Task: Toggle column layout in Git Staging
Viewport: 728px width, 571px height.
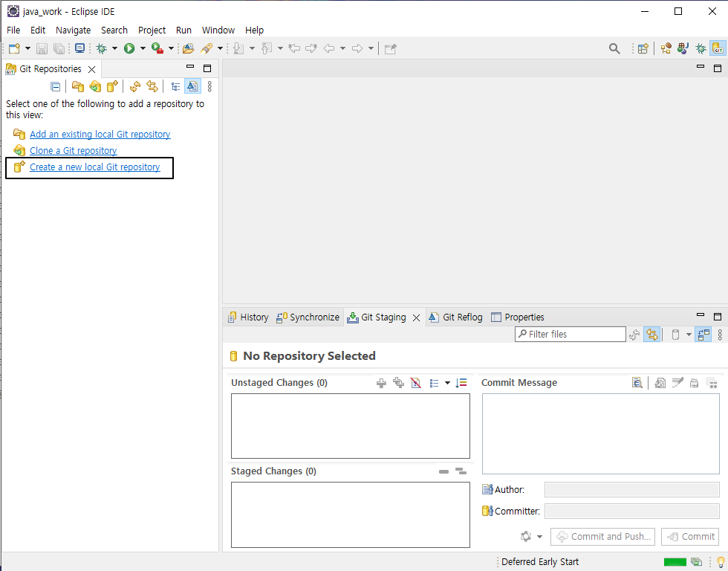Action: coord(704,335)
